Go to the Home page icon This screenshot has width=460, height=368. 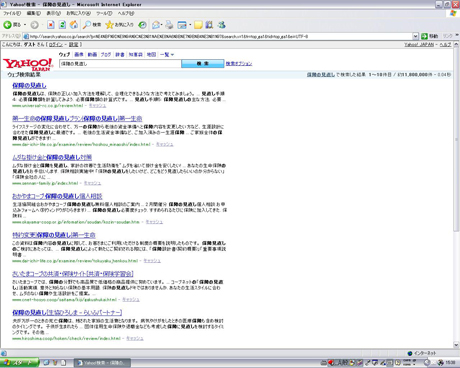pos(74,25)
